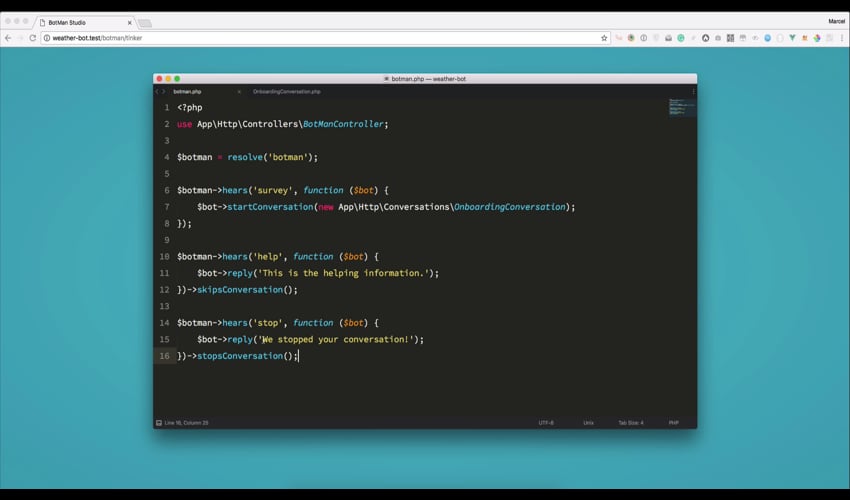Switch to the OnboardingConversation.php editor tab
This screenshot has height=500, width=850.
[x=287, y=92]
